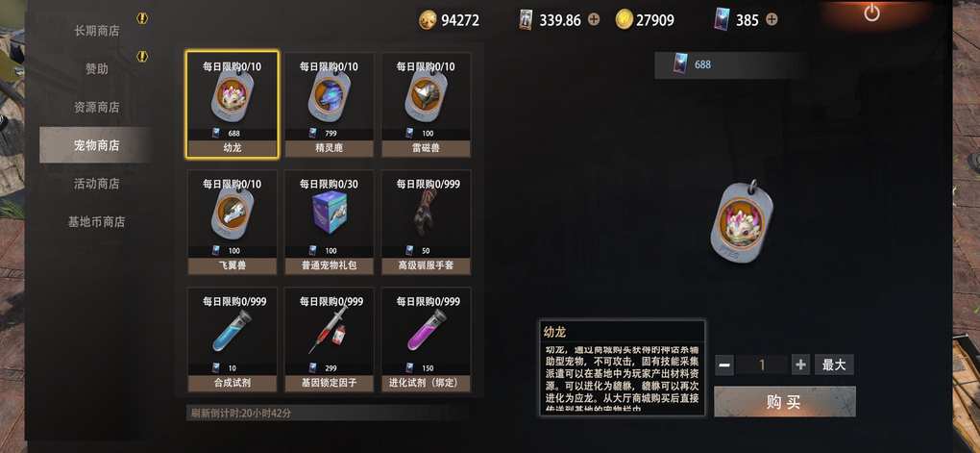
Task: Select the blue 合成试剂 test tube
Action: [x=233, y=340]
